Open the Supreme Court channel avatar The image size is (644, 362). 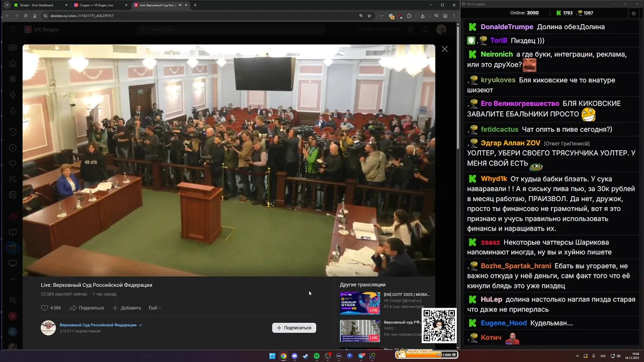click(48, 328)
